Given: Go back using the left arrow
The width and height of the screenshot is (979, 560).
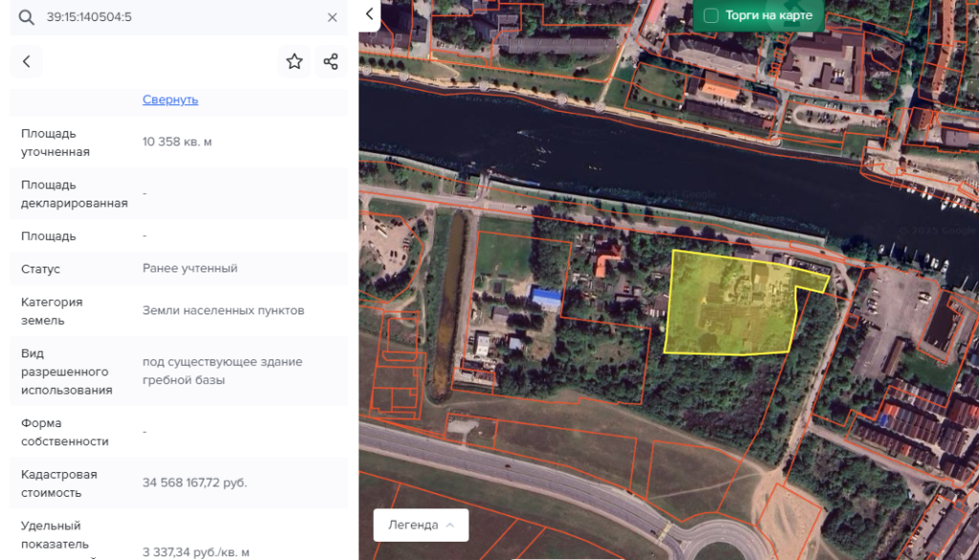Looking at the screenshot, I should 27,61.
